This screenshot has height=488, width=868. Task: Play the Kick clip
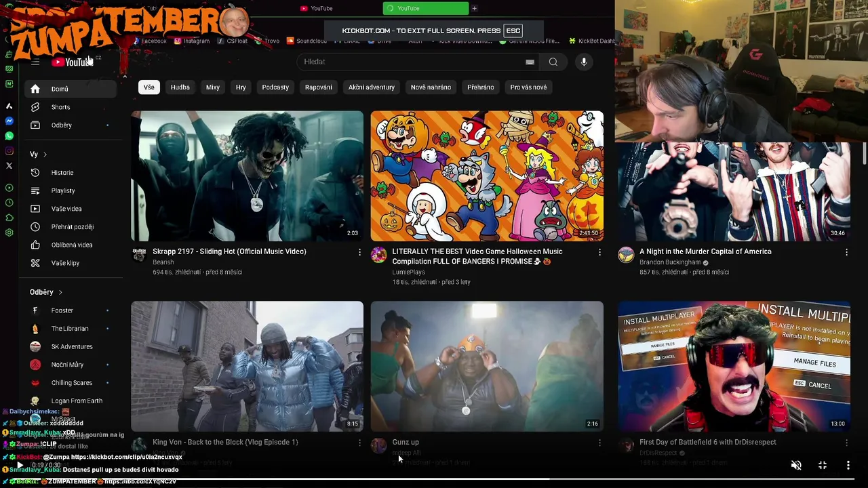[20, 466]
